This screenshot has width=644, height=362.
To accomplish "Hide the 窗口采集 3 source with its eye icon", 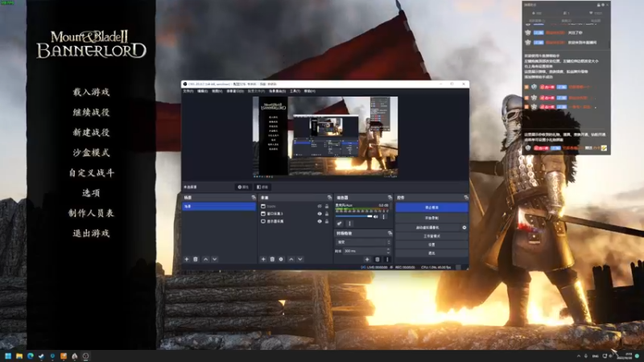I will [320, 214].
